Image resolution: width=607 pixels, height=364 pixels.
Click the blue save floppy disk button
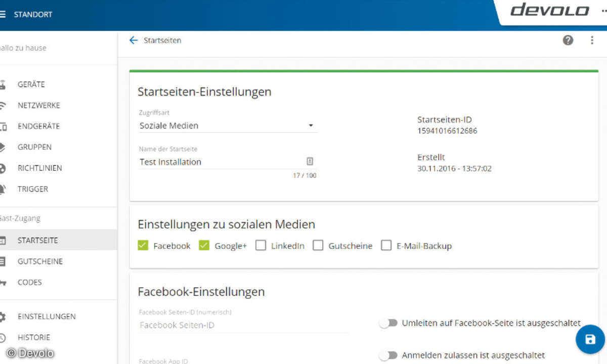point(590,339)
